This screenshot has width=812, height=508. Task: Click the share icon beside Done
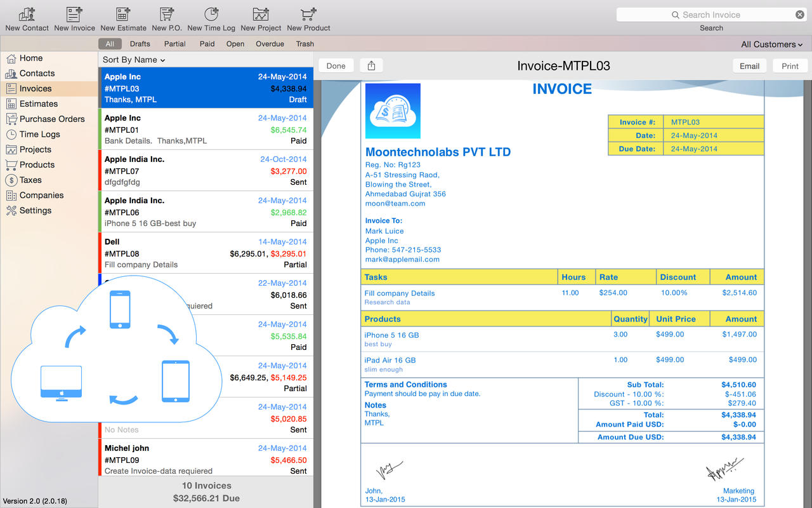click(372, 65)
